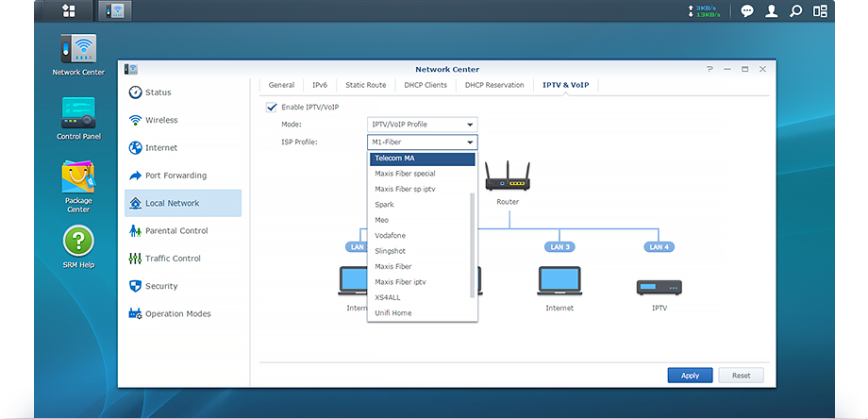Click the Reset button
The image size is (868, 419).
click(x=741, y=375)
